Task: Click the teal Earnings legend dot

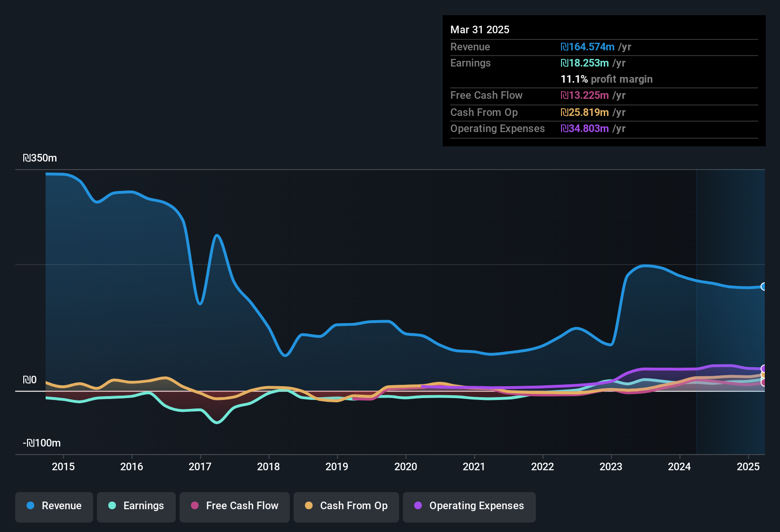Action: click(112, 506)
